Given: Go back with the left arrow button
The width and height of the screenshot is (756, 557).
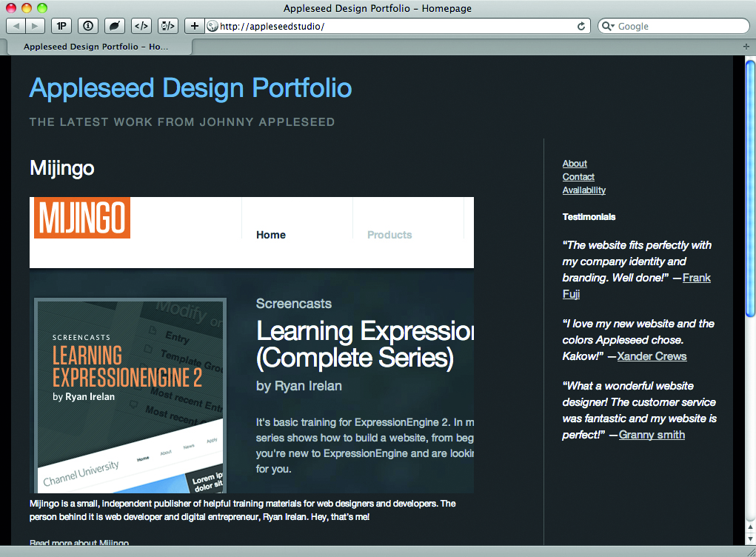Looking at the screenshot, I should 16,26.
